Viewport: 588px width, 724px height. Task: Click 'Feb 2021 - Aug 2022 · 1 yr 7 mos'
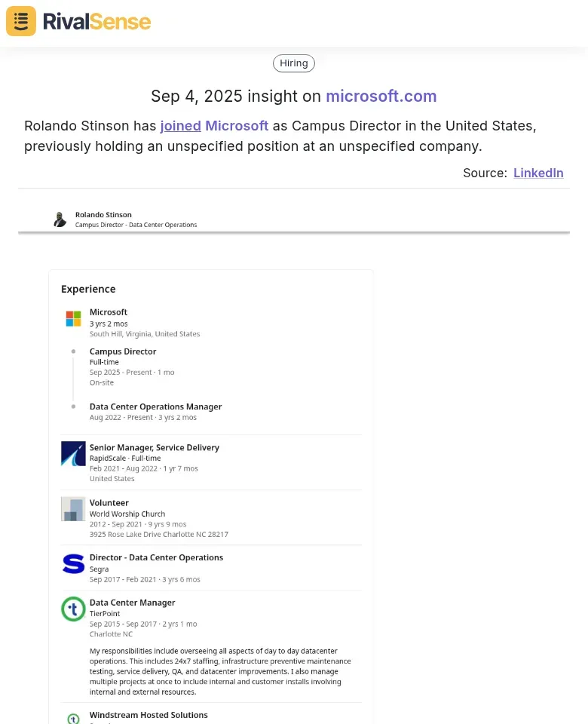[x=143, y=468]
